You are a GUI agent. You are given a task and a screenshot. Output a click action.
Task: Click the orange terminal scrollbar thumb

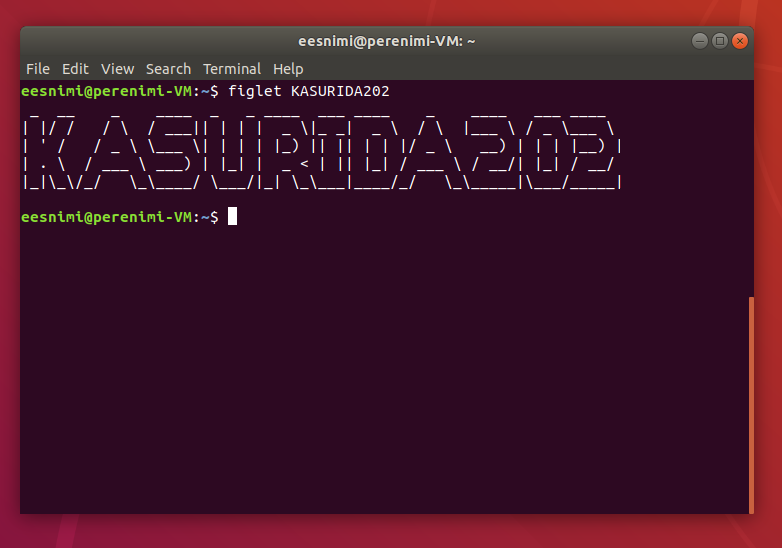(750, 400)
